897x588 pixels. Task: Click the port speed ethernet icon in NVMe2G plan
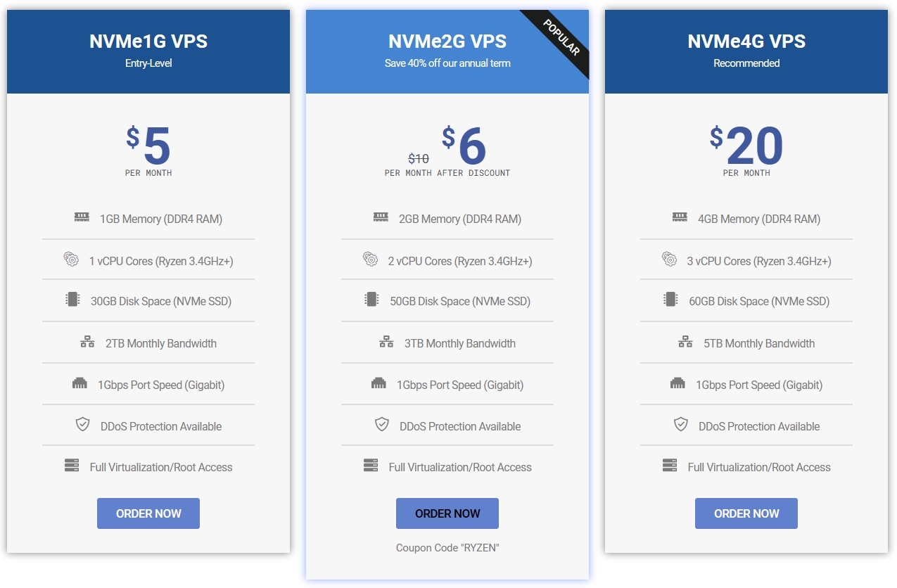coord(378,384)
